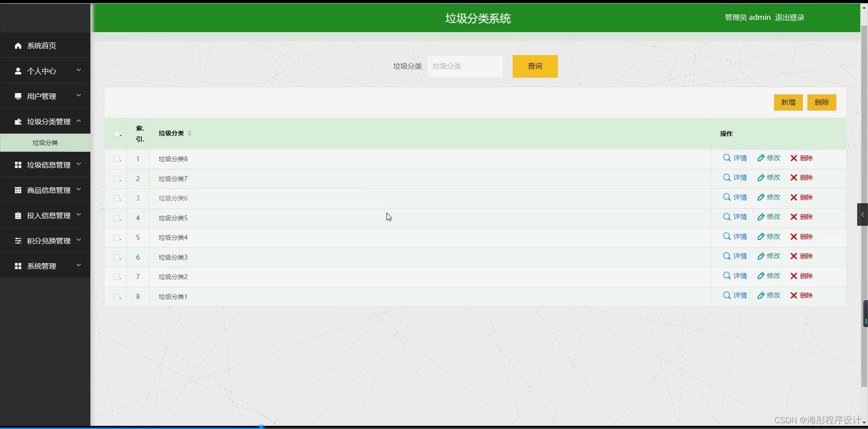The height and width of the screenshot is (429, 868).
Task: Expand the 商品信息管理 chevron
Action: 79,189
